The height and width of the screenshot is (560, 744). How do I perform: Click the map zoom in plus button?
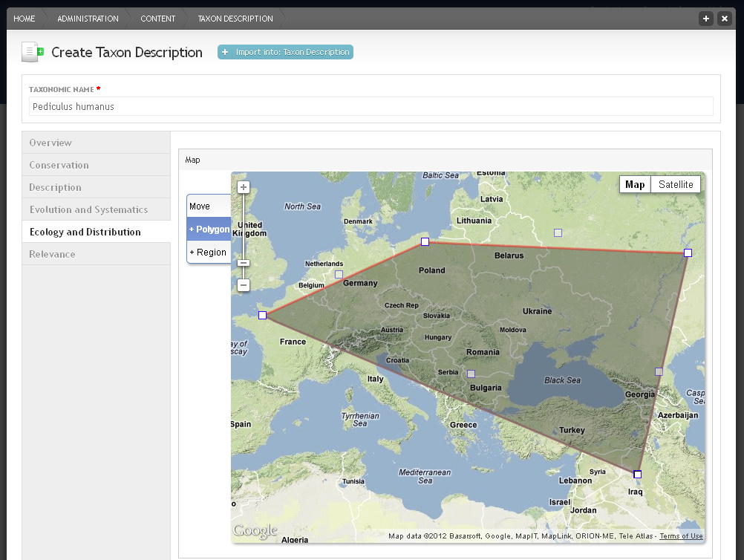[244, 187]
